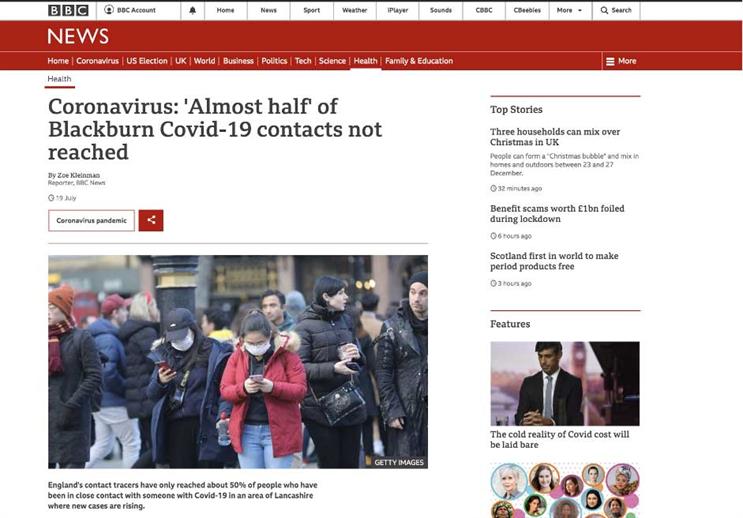This screenshot has width=743, height=518.
Task: Open Scotland period products free story
Action: [554, 261]
